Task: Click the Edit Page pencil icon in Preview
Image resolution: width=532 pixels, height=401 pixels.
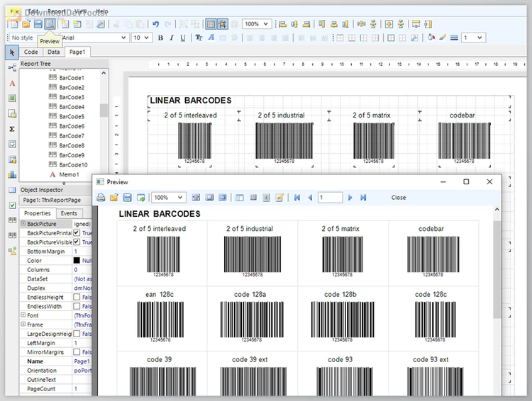Action: click(279, 198)
